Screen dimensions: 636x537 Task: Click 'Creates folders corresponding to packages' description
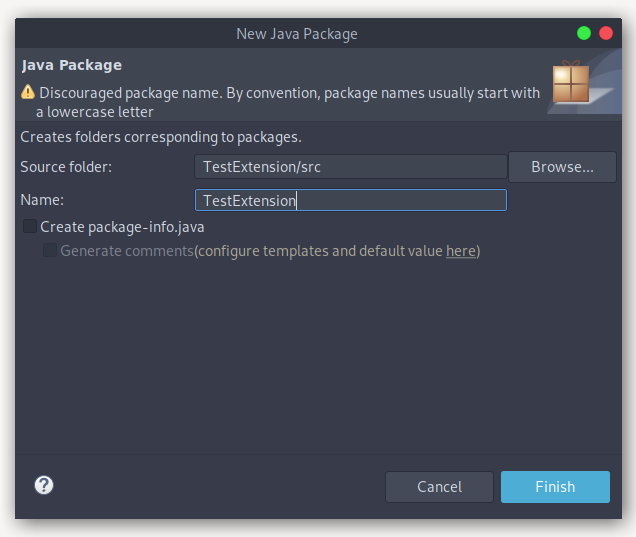161,136
